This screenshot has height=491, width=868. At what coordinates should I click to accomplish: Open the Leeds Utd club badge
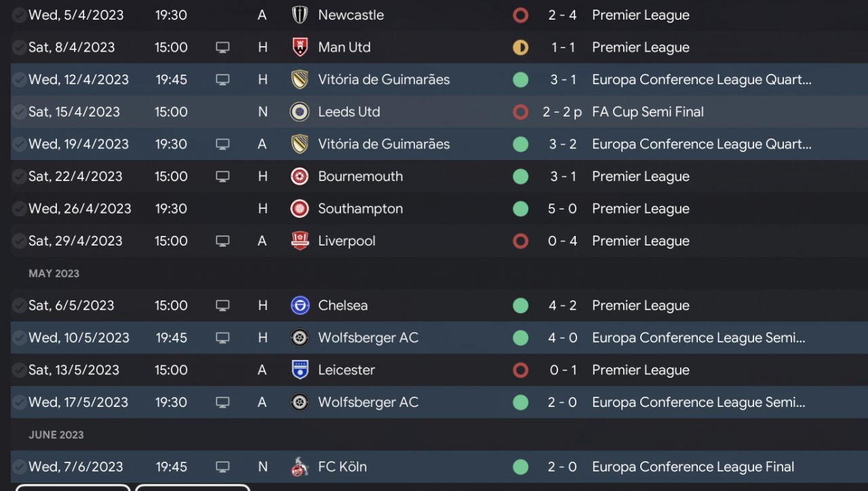(300, 112)
